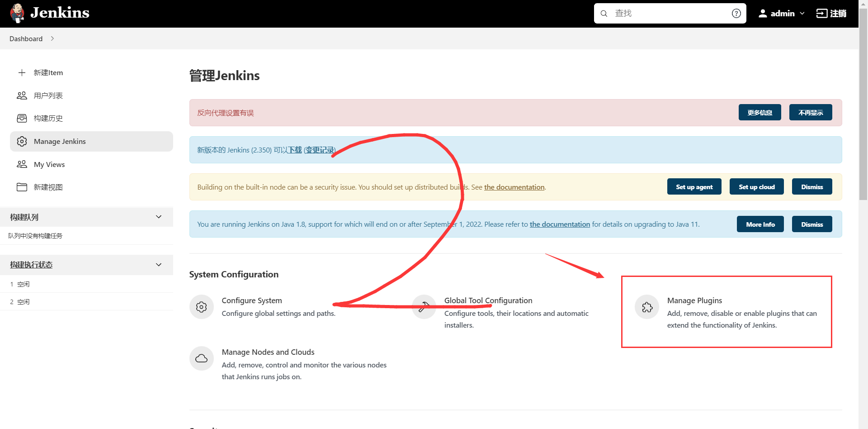Click the people icon beside 用户列表
The height and width of the screenshot is (429, 868).
22,95
